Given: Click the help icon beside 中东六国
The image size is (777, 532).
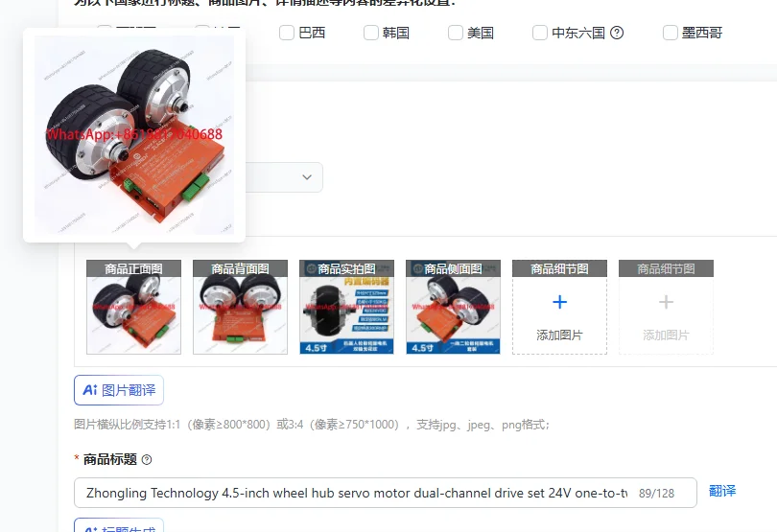Looking at the screenshot, I should tap(617, 33).
